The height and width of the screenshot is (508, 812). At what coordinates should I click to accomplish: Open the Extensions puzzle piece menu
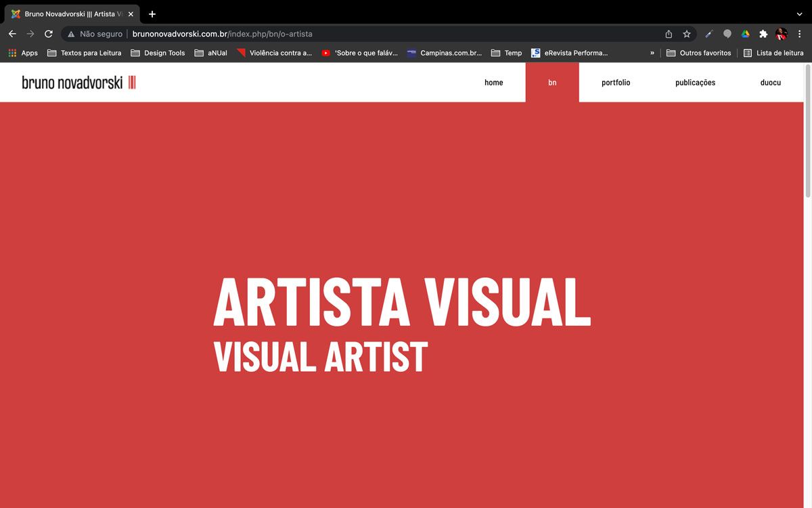point(763,34)
